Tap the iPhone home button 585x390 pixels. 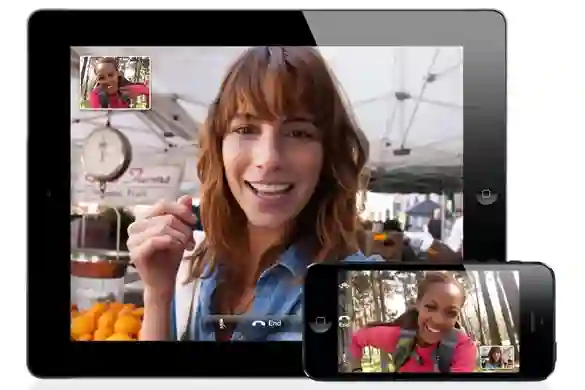tap(320, 322)
